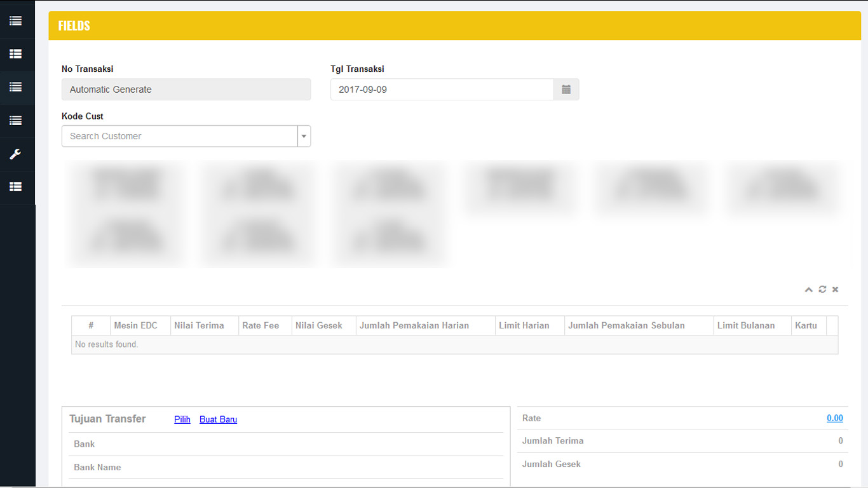The image size is (868, 488).
Task: Refresh the EDC table panel
Action: point(822,290)
